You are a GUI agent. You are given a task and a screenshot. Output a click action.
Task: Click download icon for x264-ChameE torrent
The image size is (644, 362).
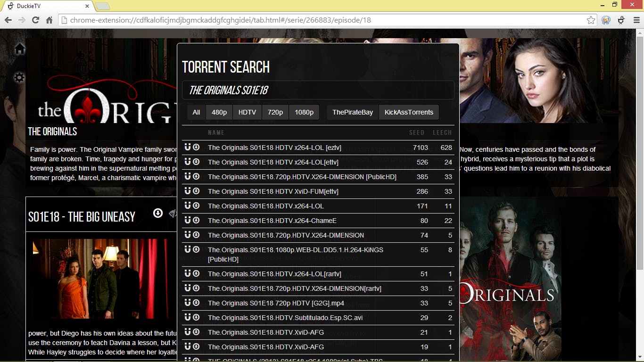coord(196,220)
